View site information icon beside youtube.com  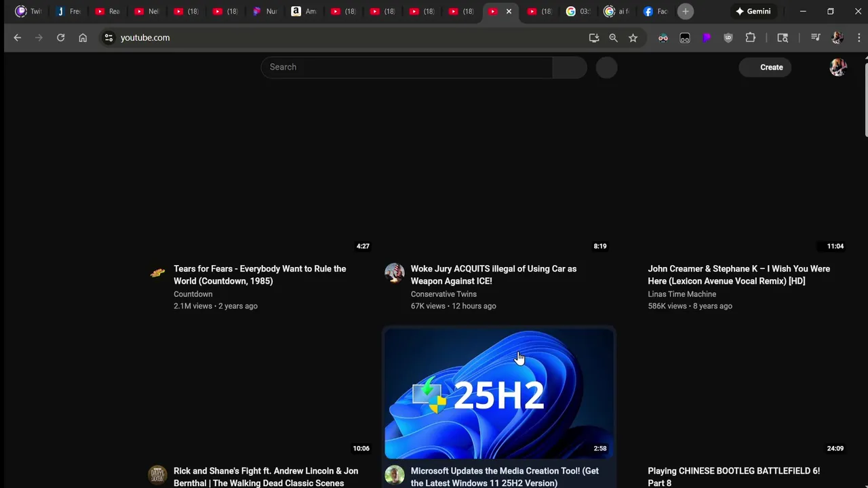point(108,38)
